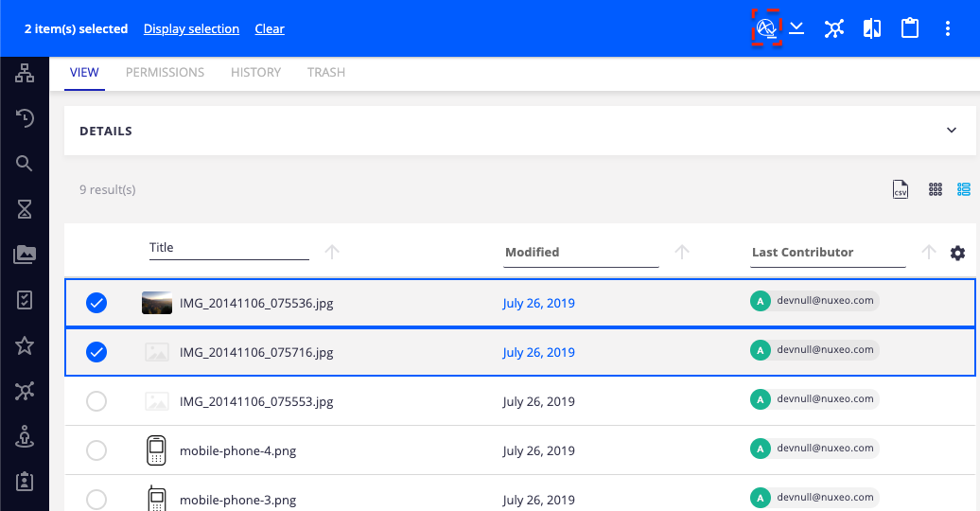Click devnull@nuxeo.com tag in IMG_20141106_075716.jpg row
This screenshot has height=511, width=980.
click(814, 350)
